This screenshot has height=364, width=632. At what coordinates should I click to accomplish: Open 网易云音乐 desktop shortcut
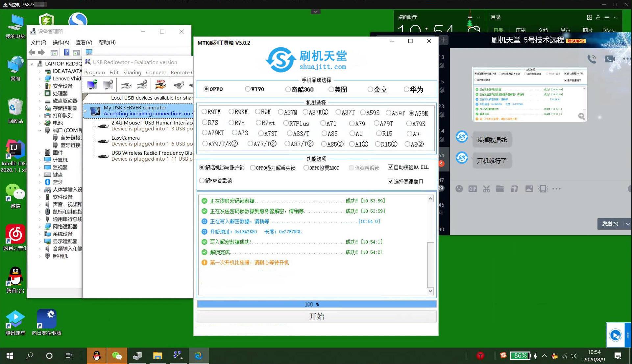pos(15,238)
